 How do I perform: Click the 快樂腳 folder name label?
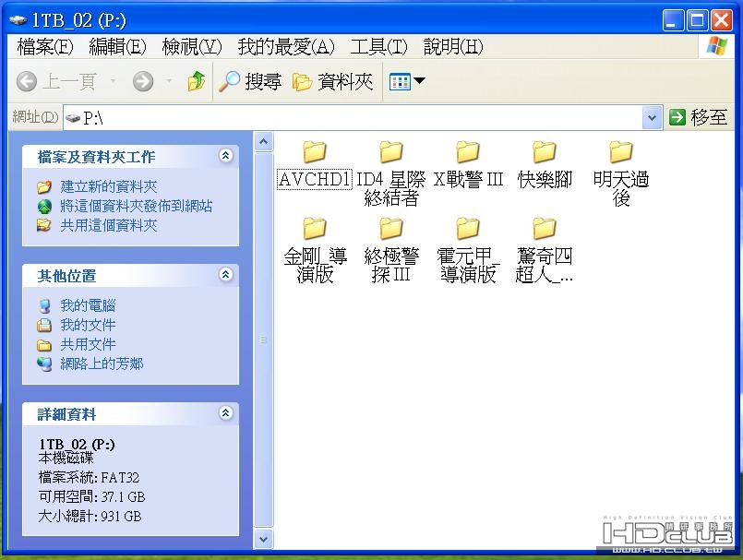click(x=545, y=180)
